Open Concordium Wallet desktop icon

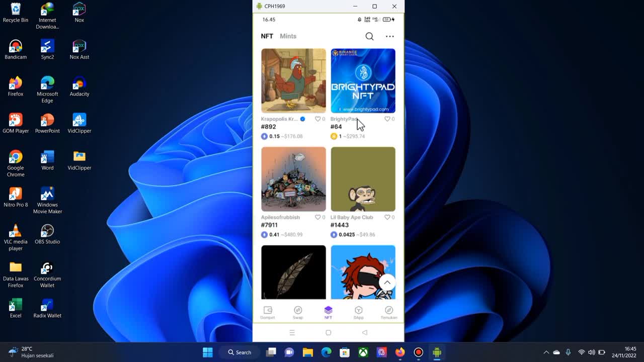(x=47, y=275)
